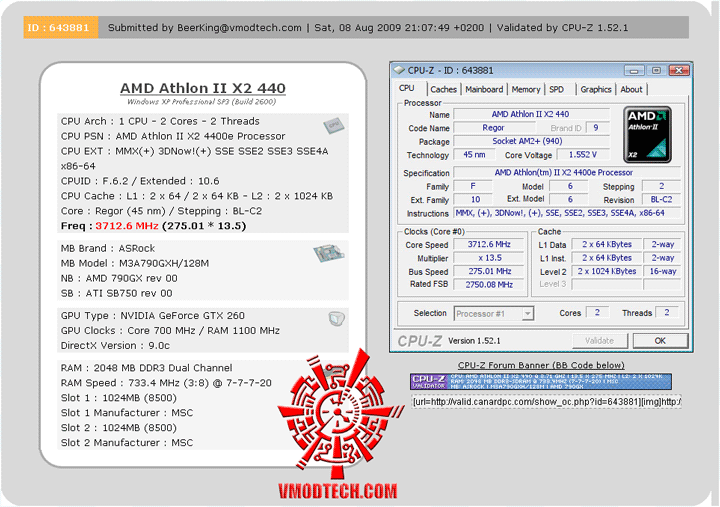Click the Core Voltage value 1.552 V

583,155
